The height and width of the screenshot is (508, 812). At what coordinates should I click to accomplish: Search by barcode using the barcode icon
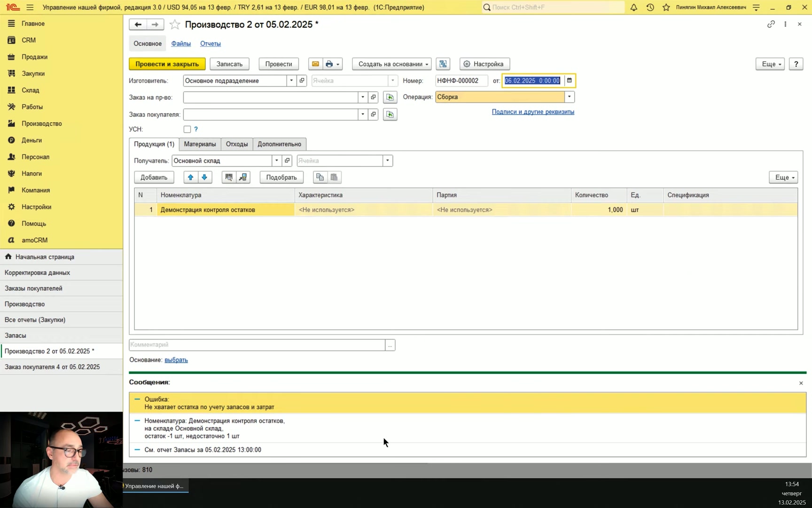click(x=229, y=177)
